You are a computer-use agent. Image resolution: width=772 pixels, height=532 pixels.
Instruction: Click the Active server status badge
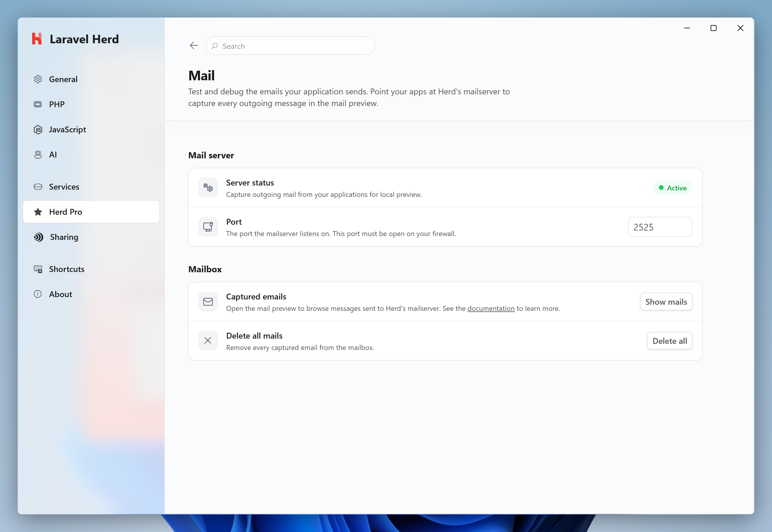pyautogui.click(x=673, y=188)
